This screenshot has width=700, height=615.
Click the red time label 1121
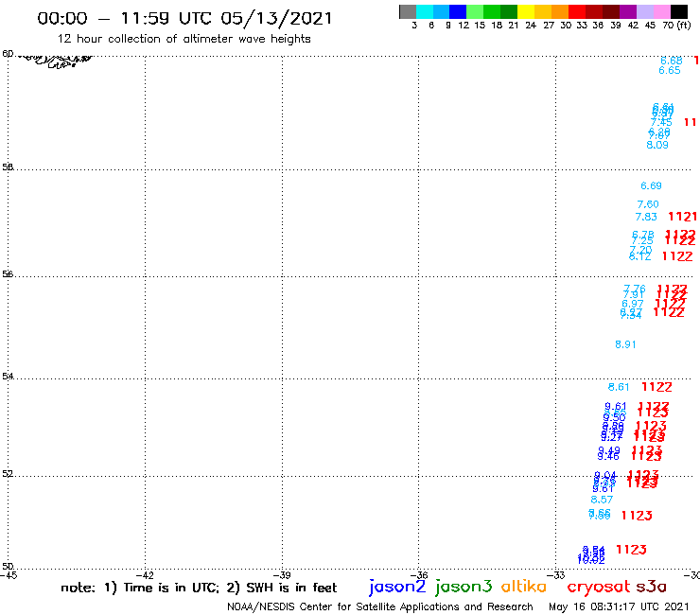(683, 217)
